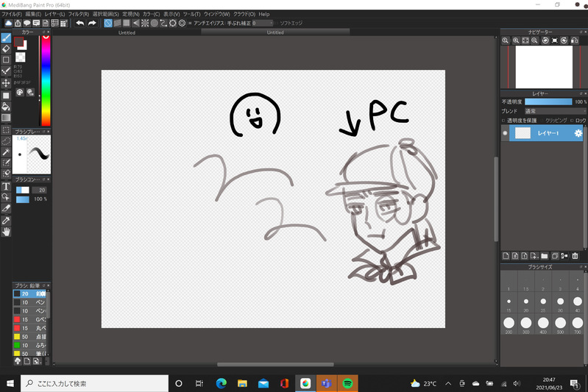
Task: Add brush from cloud icon
Action: click(x=18, y=361)
